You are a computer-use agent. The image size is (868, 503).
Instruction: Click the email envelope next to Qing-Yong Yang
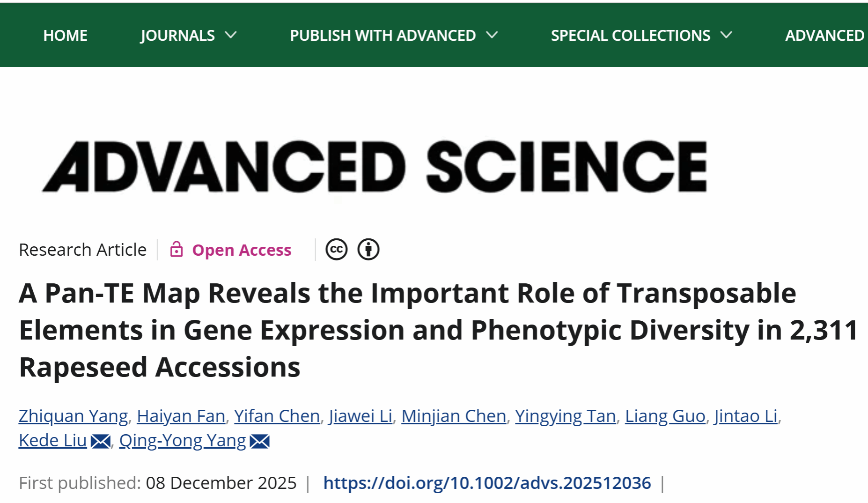click(x=260, y=441)
